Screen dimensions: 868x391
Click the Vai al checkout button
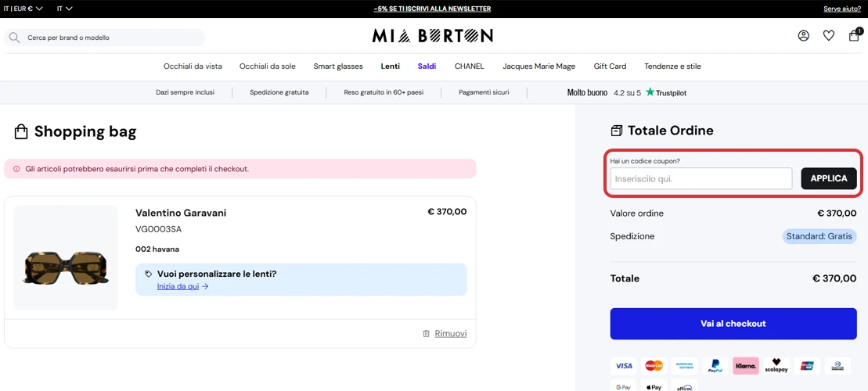tap(733, 324)
